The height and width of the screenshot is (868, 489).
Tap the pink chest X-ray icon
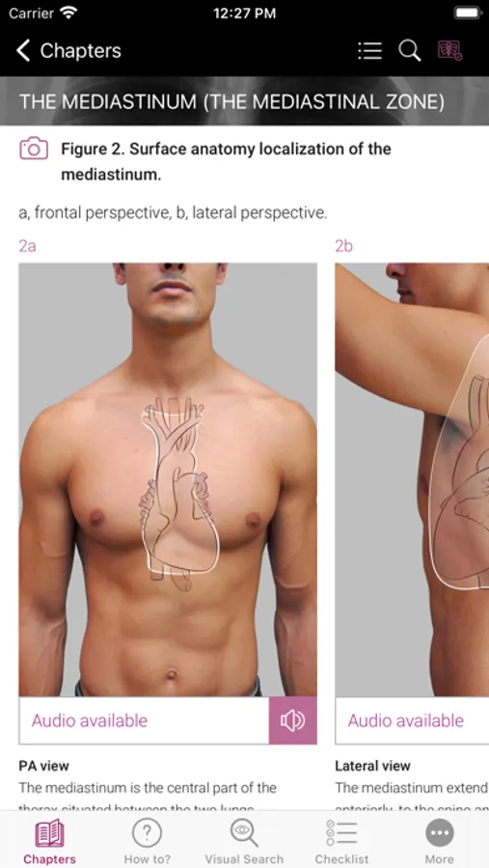[449, 51]
